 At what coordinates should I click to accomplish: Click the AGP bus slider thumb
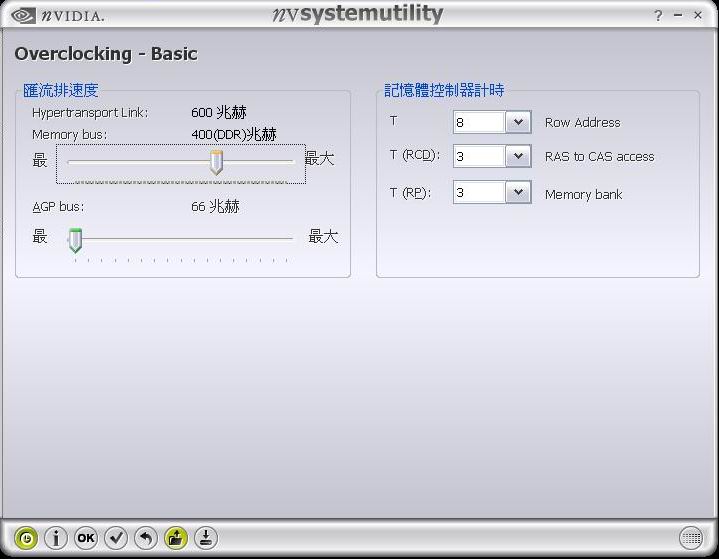[x=75, y=240]
